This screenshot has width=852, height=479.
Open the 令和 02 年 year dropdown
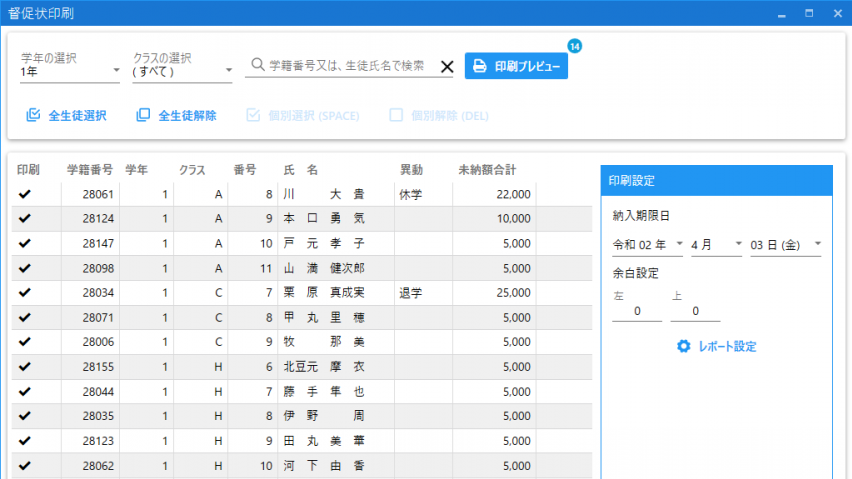click(x=647, y=243)
